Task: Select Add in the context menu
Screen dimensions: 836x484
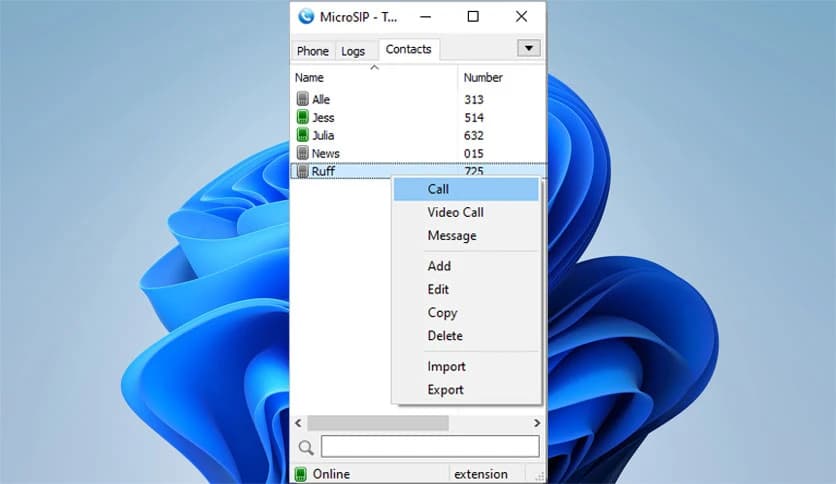Action: click(467, 266)
